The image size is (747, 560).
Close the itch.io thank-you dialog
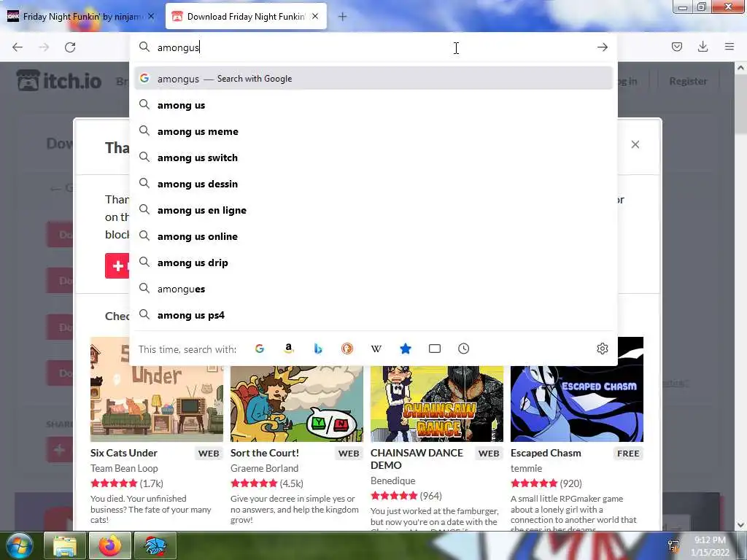tap(635, 144)
